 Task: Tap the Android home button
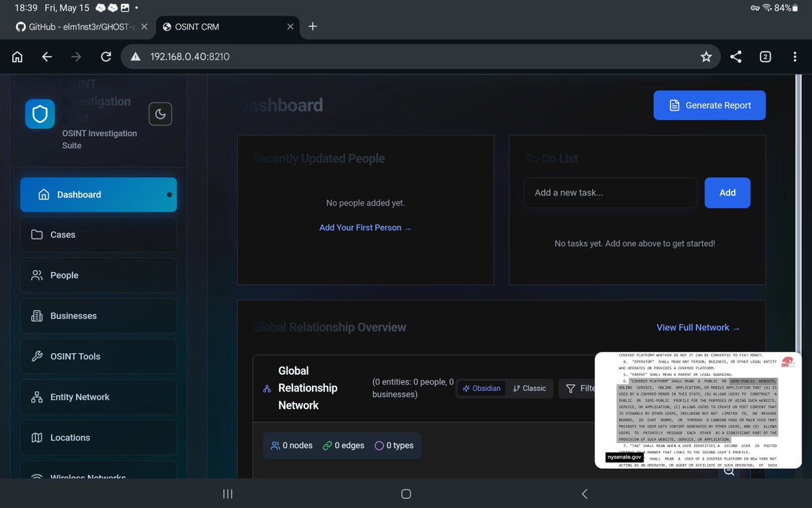pos(406,494)
